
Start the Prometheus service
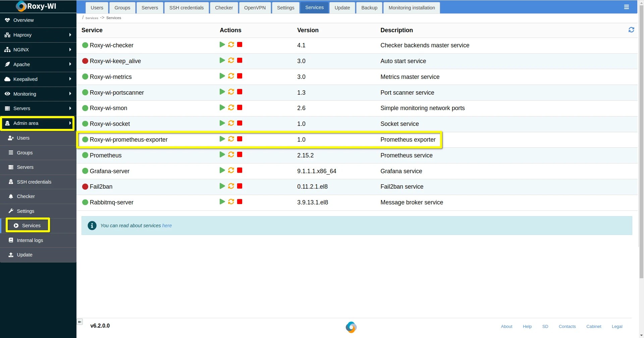(222, 155)
